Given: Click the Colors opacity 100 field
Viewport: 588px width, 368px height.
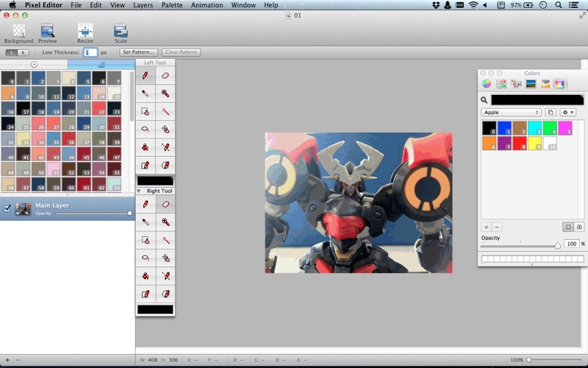Looking at the screenshot, I should click(572, 244).
